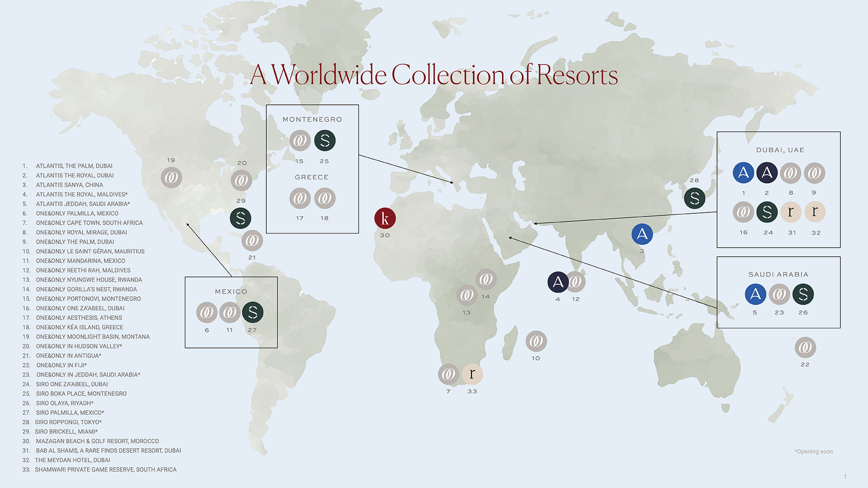Click list entry 'SIRO ONE ZA'ABEEL, DUBAI'
This screenshot has height=488, width=868.
(x=72, y=384)
